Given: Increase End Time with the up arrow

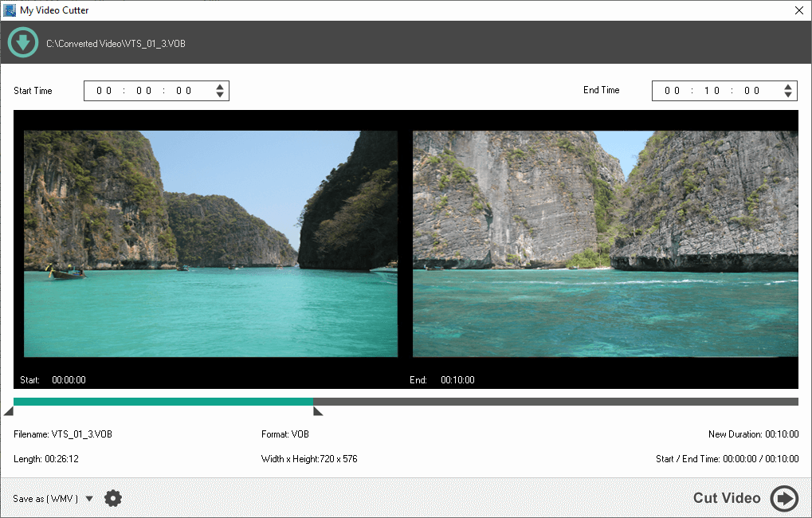Looking at the screenshot, I should (788, 87).
